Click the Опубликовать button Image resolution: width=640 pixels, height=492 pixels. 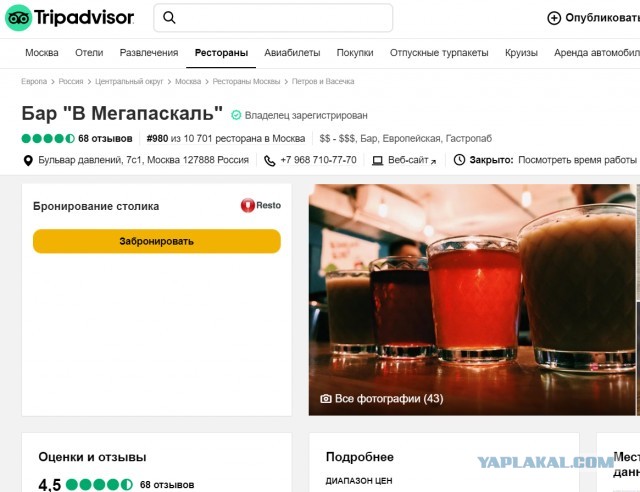point(593,18)
